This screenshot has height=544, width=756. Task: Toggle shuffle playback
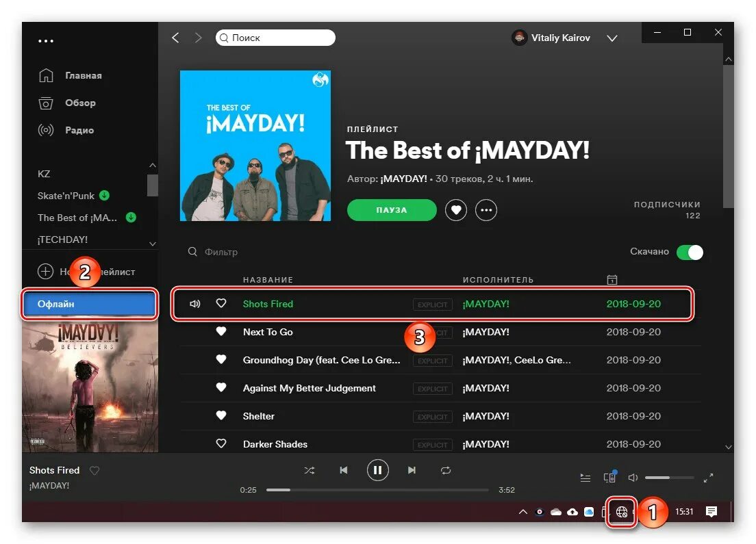click(x=310, y=470)
